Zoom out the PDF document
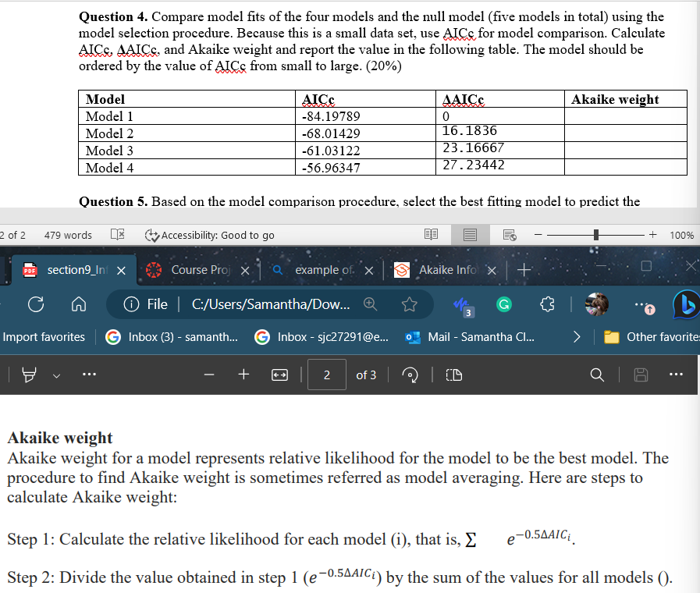This screenshot has width=700, height=593. pyautogui.click(x=209, y=375)
